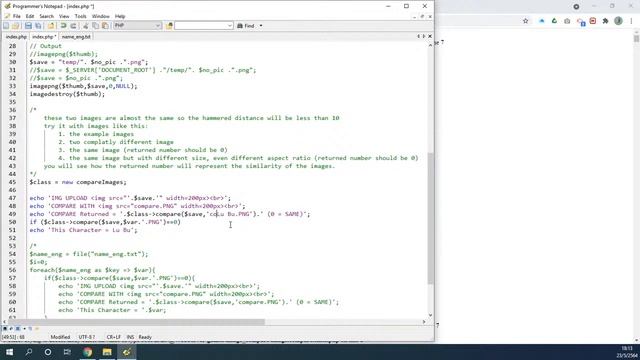This screenshot has height=360, width=640.
Task: Click the Copy toolbar icon
Action: click(x=96, y=26)
